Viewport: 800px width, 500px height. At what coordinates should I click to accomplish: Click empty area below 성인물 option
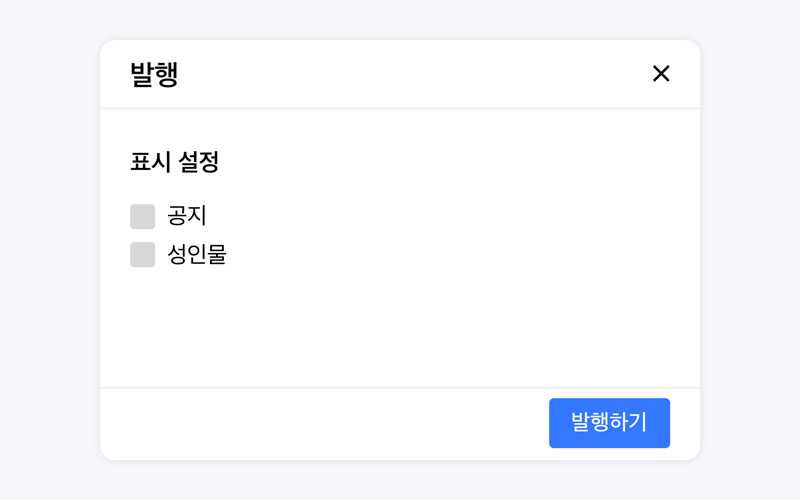(400, 327)
